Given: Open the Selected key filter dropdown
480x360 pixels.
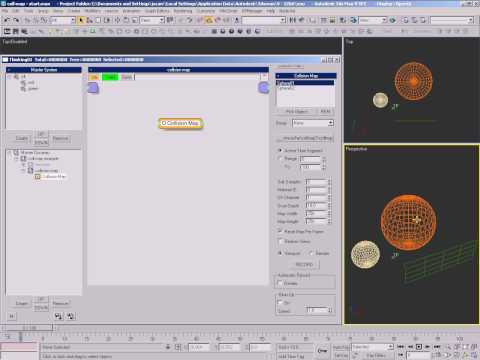Looking at the screenshot, I should (373, 347).
